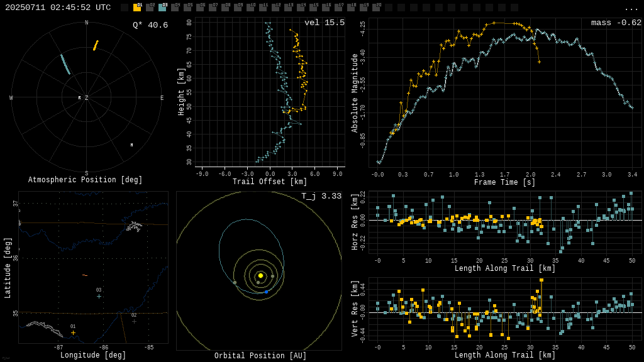Click the yellow Sun in orbital plot
This screenshot has height=362, width=644.
pyautogui.click(x=260, y=275)
